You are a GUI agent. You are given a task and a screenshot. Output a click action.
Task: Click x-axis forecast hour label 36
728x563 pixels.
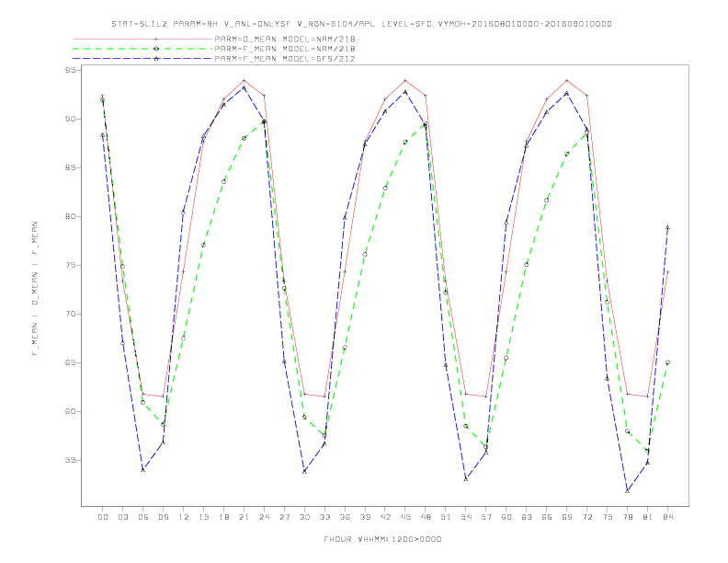pyautogui.click(x=345, y=517)
